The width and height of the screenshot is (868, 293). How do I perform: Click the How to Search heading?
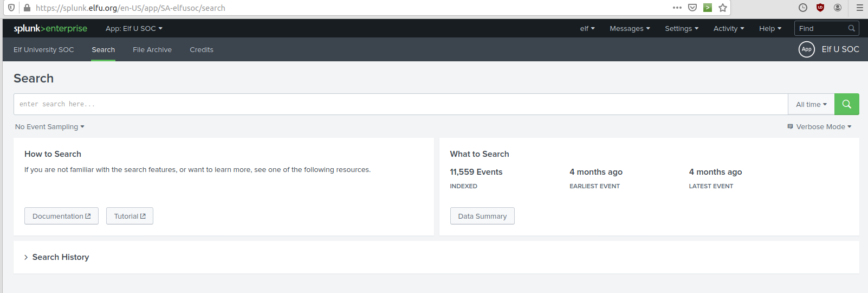click(53, 154)
